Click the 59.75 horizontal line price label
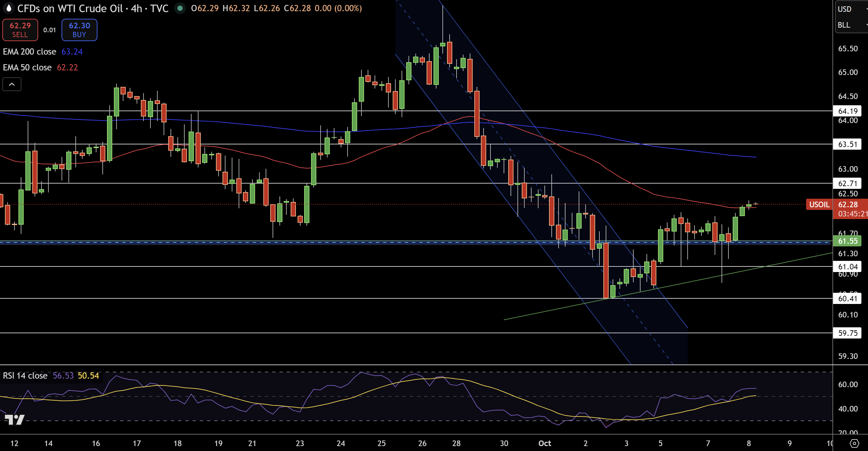This screenshot has height=451, width=868. [x=847, y=333]
